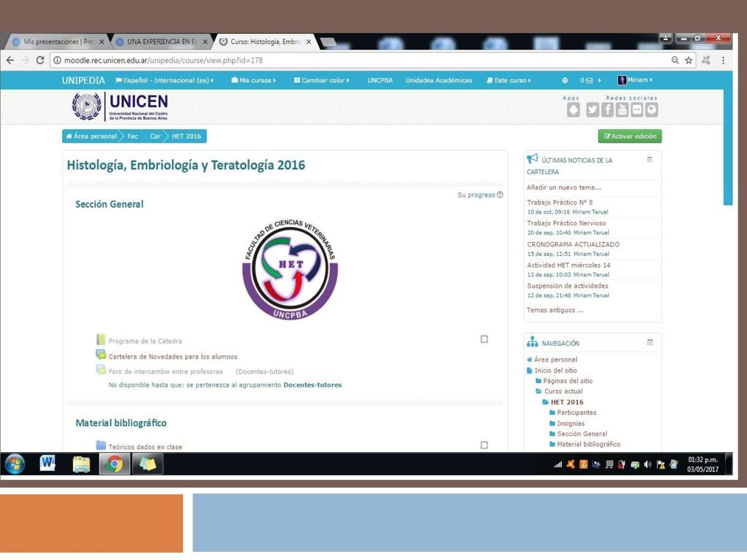Open the Chrome three-dot menu

coord(723,61)
